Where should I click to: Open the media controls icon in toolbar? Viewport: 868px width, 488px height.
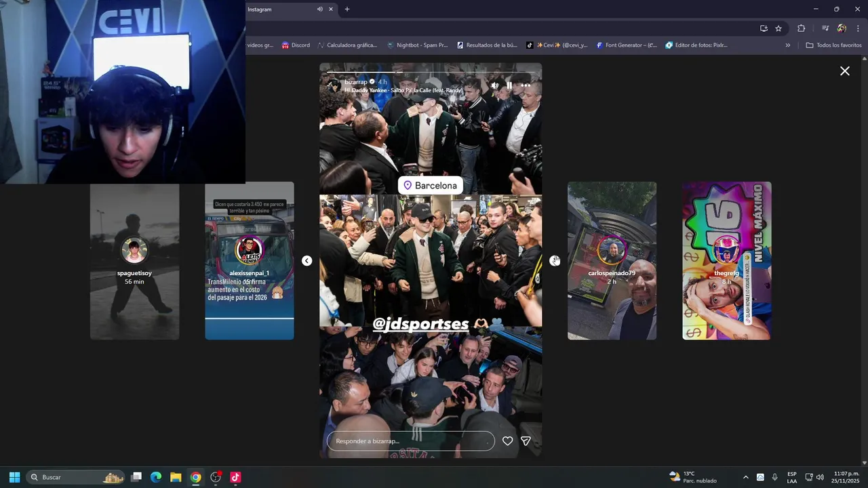pyautogui.click(x=825, y=28)
